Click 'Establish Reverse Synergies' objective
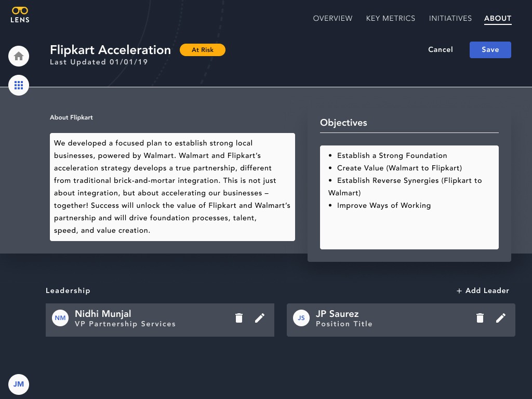 405,187
